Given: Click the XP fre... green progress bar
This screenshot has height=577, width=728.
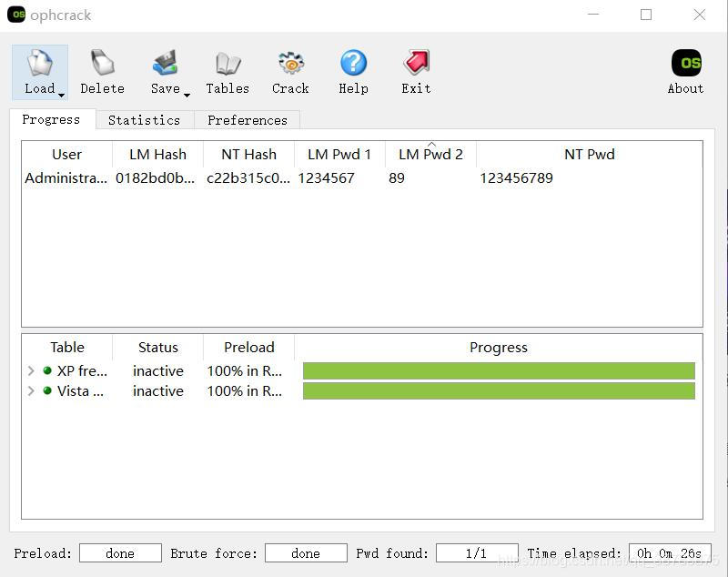Looking at the screenshot, I should (499, 371).
